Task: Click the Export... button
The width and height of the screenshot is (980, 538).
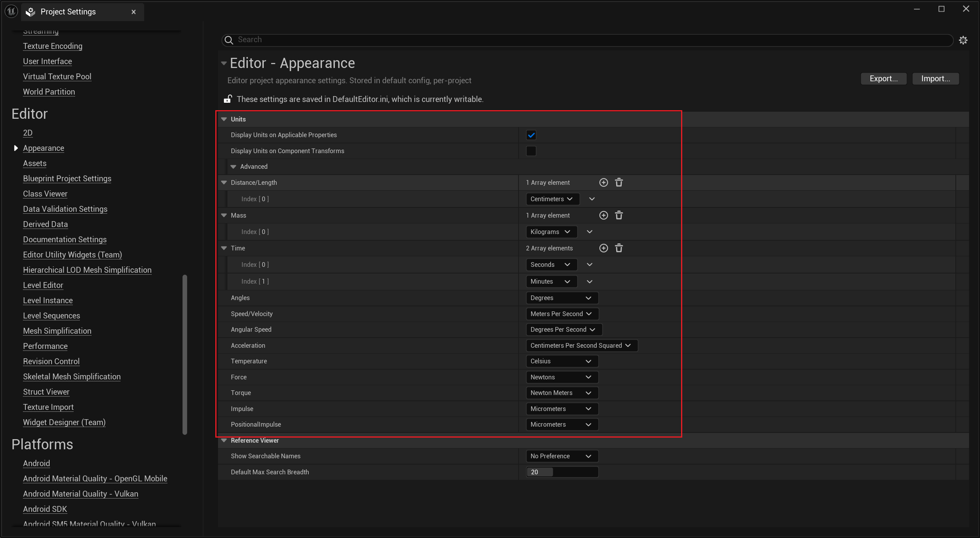Action: [883, 79]
